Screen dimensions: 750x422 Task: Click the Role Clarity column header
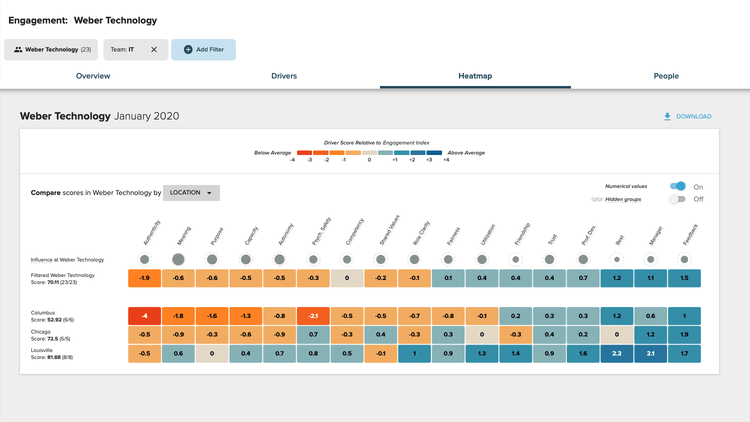coord(421,233)
